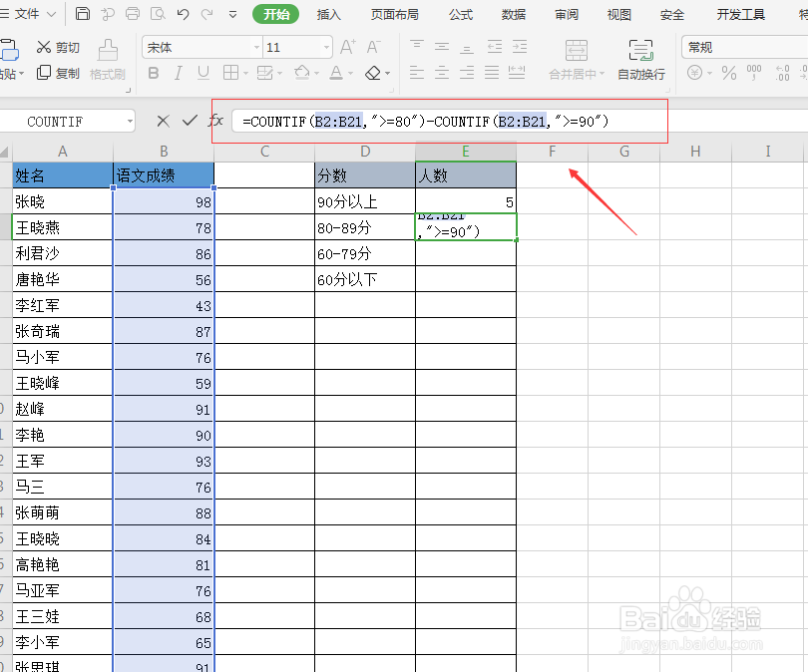Open quick access customization dropdown

point(232,14)
